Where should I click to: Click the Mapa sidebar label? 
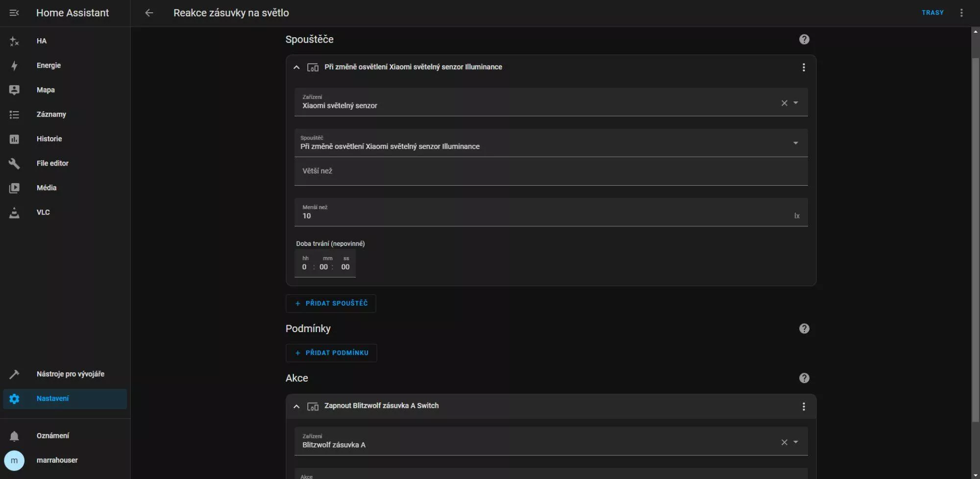pyautogui.click(x=46, y=90)
